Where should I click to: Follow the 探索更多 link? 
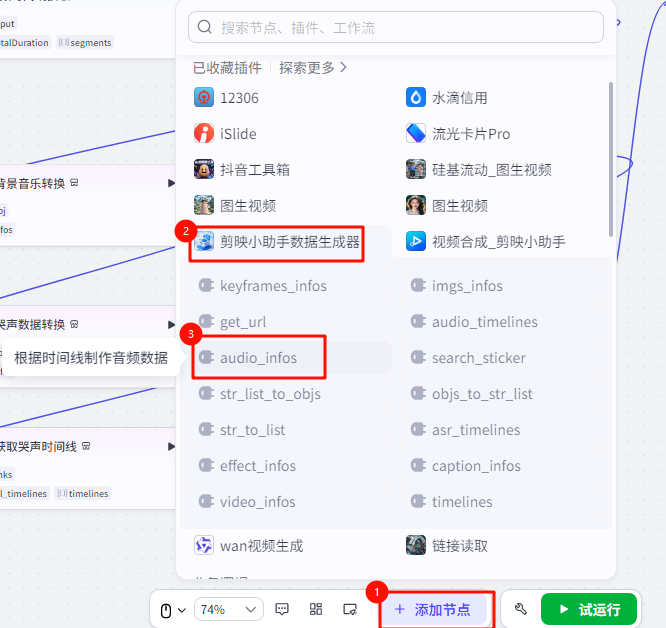tap(313, 68)
